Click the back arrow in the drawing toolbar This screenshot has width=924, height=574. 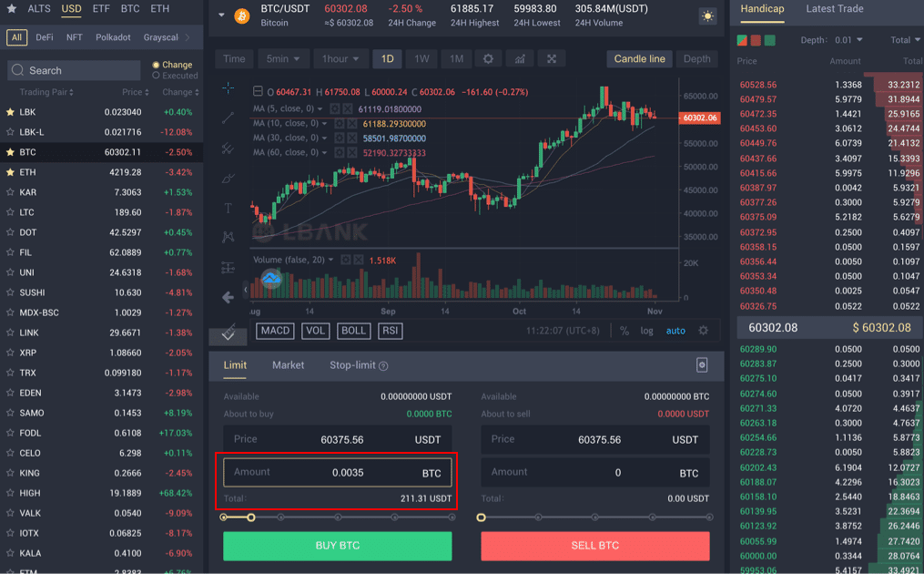[x=228, y=297]
